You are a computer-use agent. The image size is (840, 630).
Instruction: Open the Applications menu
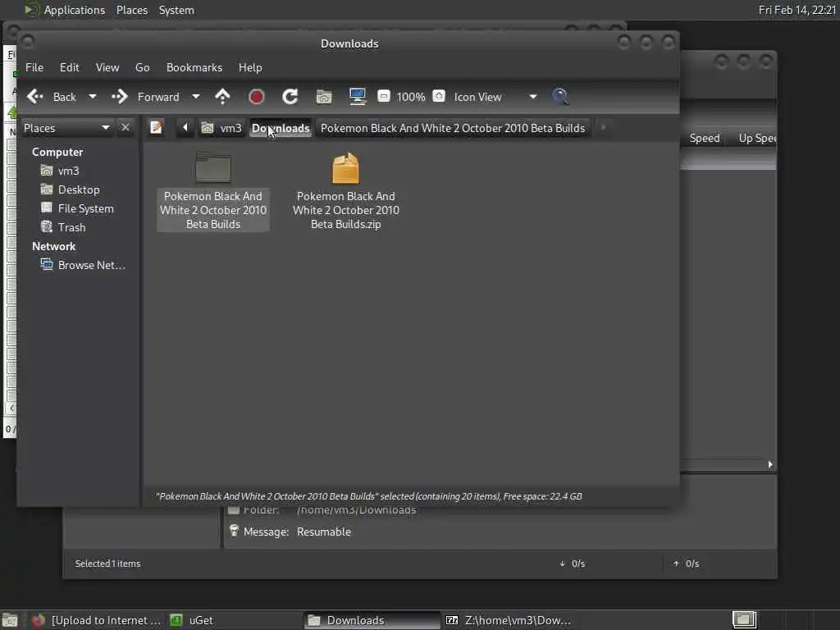65,10
